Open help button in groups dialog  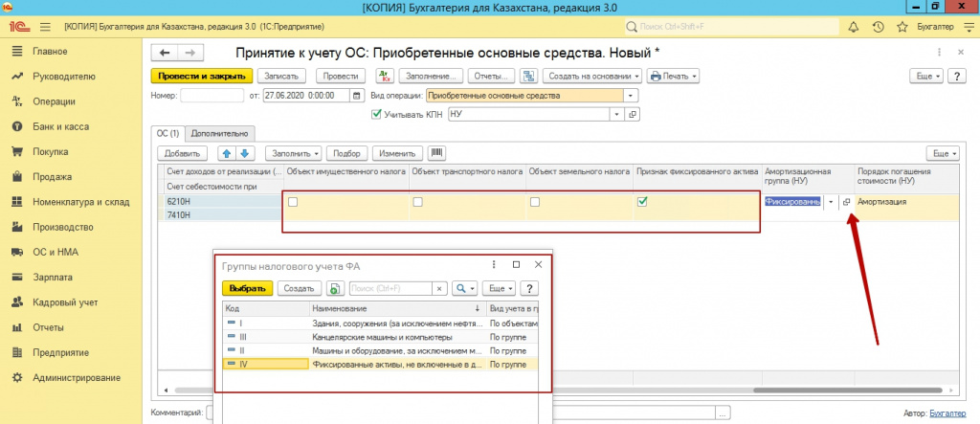[x=529, y=288]
